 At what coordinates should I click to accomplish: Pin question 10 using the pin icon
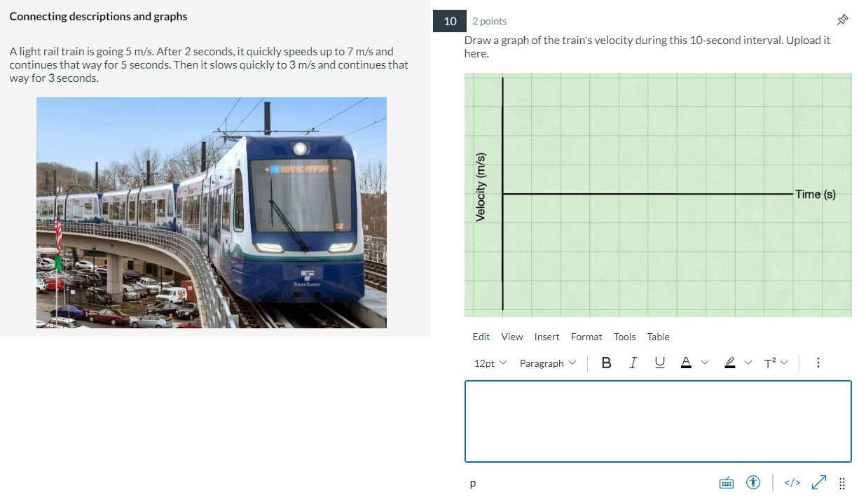(842, 20)
